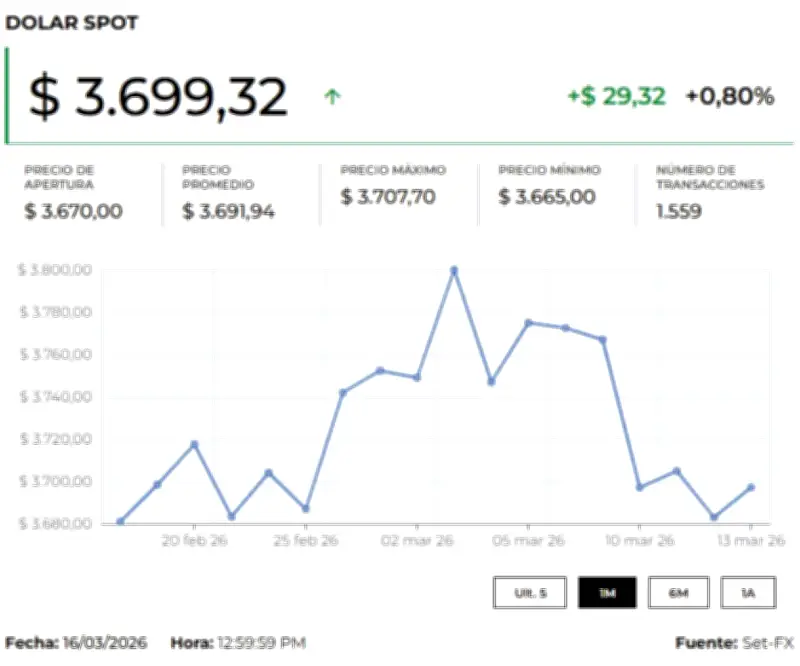
Task: Click the lowest data point on the chart
Action: 121,520
